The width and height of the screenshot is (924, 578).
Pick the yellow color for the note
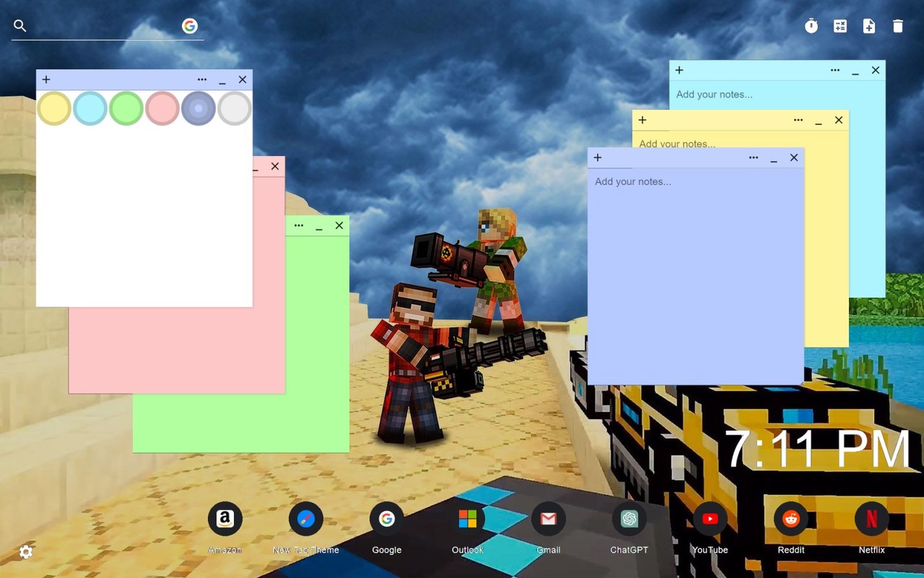pos(54,108)
